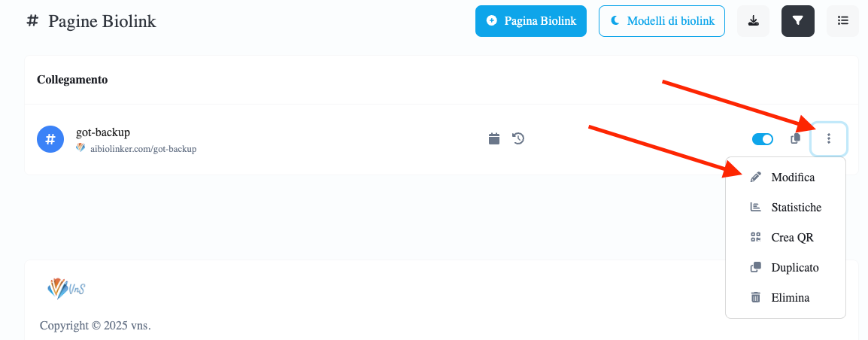Click the list view options icon
Image resolution: width=868 pixels, height=340 pixels.
842,21
